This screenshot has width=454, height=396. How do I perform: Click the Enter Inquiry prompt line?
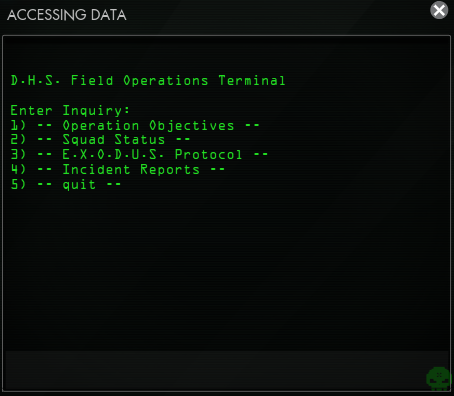coord(70,111)
